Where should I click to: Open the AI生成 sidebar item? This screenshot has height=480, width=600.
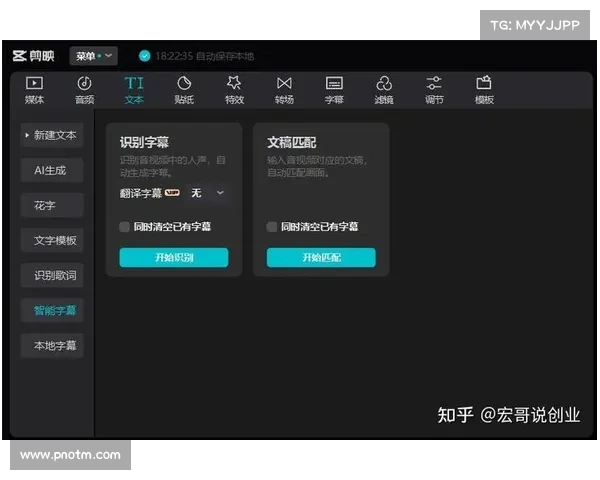tap(53, 170)
